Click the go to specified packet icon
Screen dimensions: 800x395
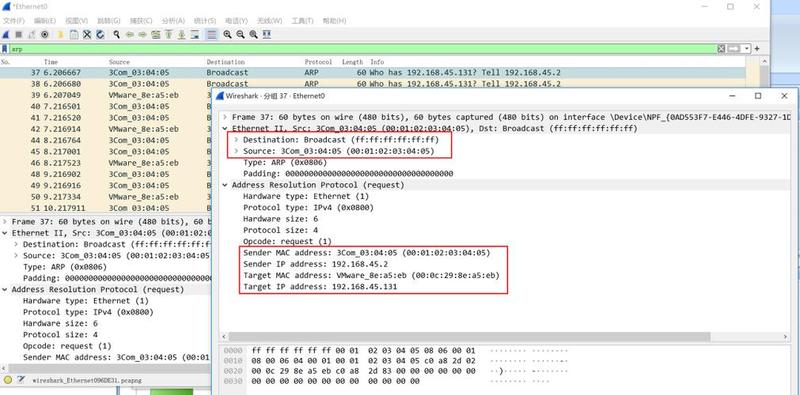156,35
